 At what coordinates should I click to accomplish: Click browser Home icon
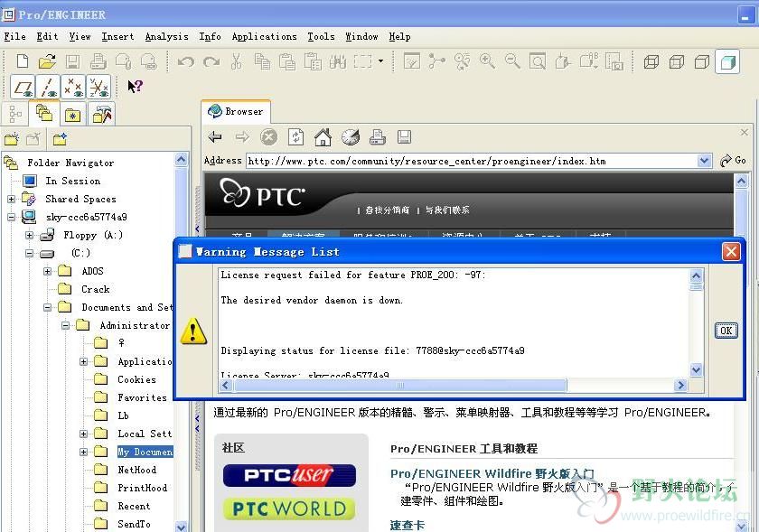click(323, 137)
